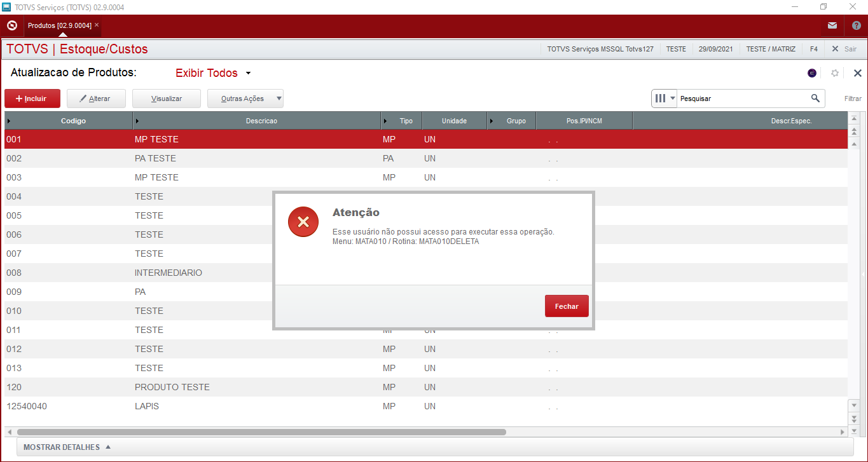The width and height of the screenshot is (868, 462).
Task: Click the grid page-down arrow
Action: coord(855,418)
